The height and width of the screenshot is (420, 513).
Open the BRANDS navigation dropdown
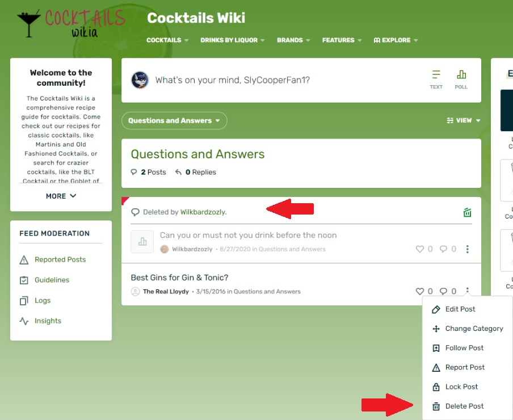pos(293,40)
